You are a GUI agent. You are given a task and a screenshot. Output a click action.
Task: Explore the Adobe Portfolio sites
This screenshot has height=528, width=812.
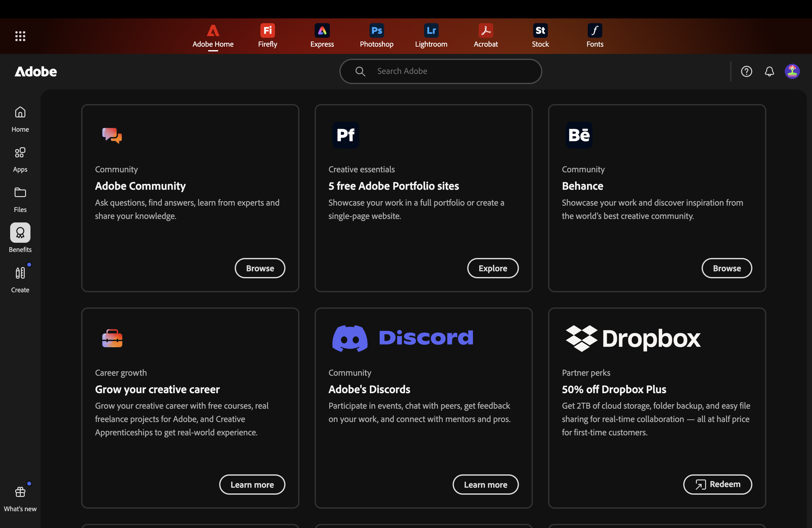click(x=492, y=268)
